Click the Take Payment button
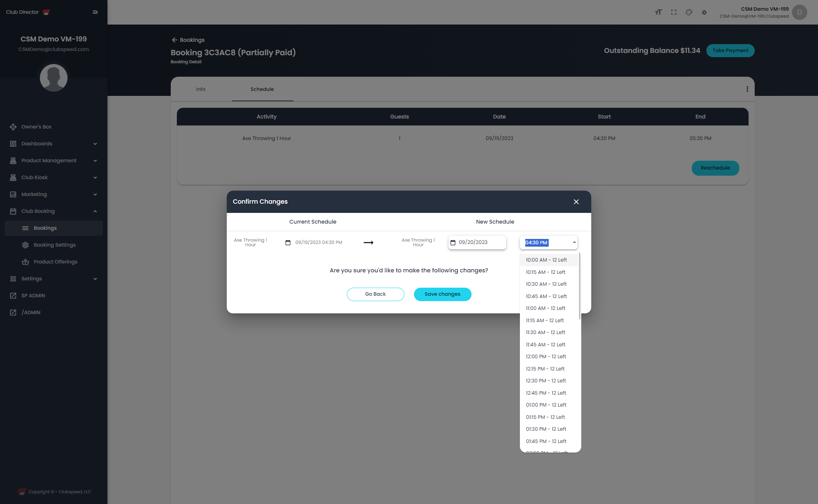The image size is (818, 504). (x=730, y=51)
